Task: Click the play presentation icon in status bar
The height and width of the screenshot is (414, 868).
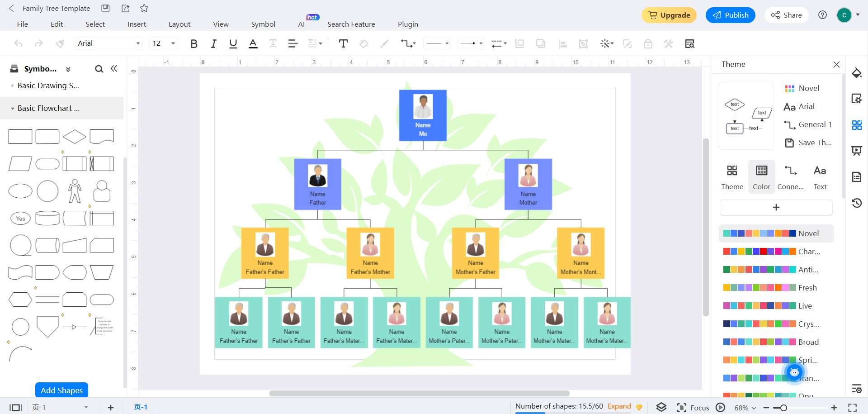Action: coord(721,408)
